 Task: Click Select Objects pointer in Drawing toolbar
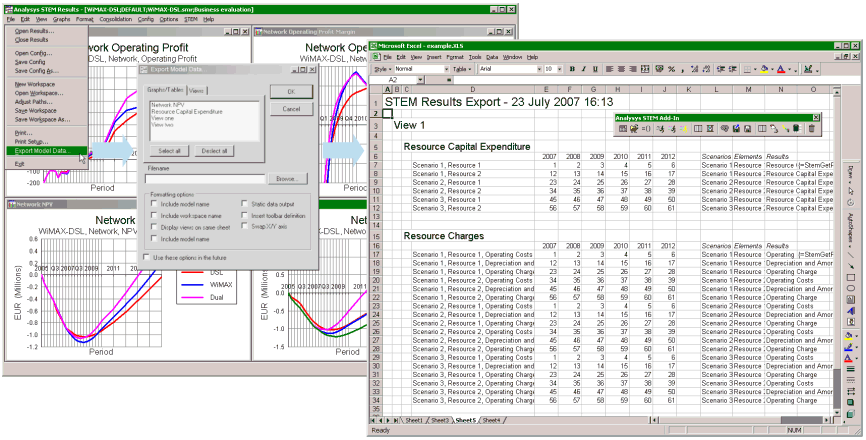pyautogui.click(x=851, y=191)
